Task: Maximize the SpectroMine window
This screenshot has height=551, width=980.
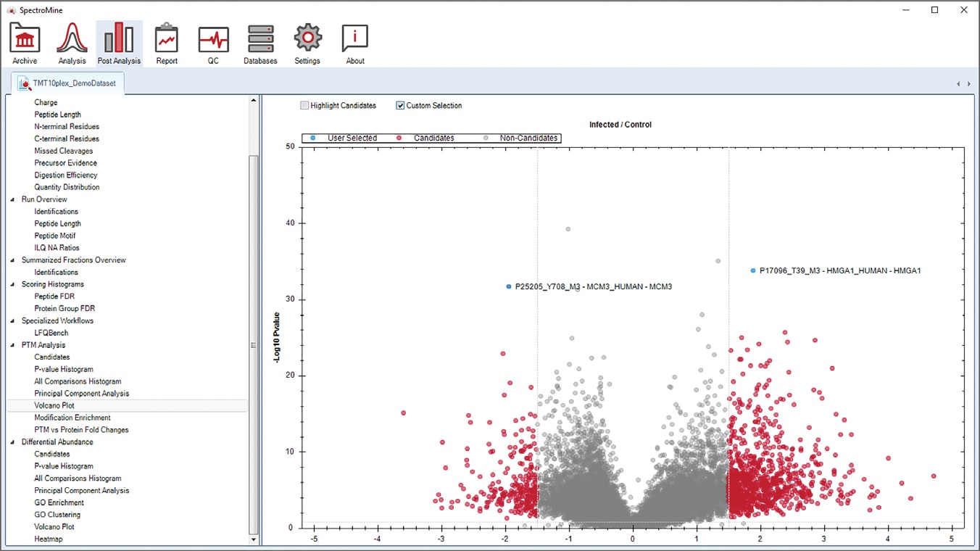Action: click(x=935, y=9)
